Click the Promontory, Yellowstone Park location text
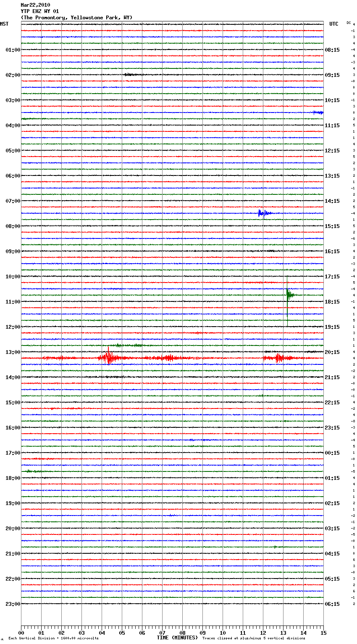 pyautogui.click(x=76, y=18)
